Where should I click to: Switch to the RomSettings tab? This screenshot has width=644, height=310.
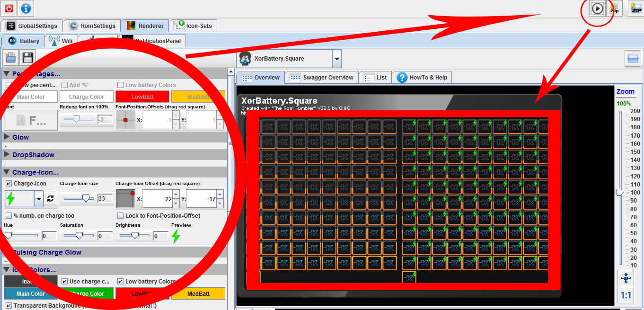(92, 26)
